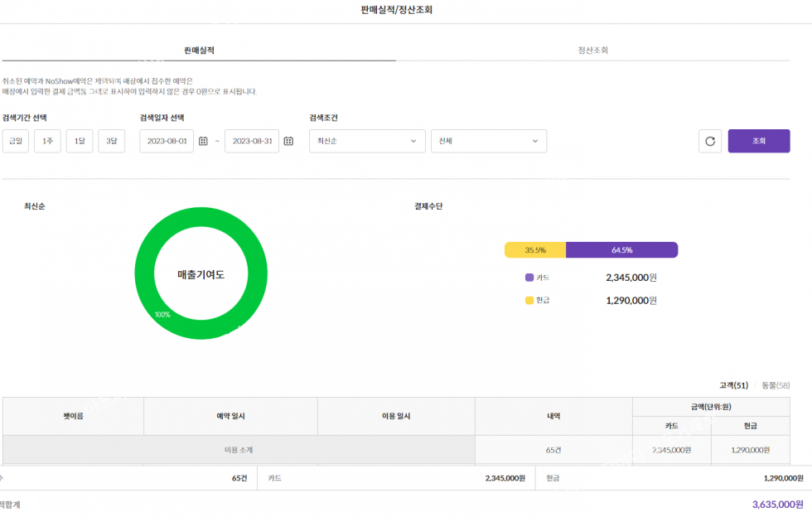Click the refresh icon next to 조회
The width and height of the screenshot is (812, 517).
coord(710,142)
